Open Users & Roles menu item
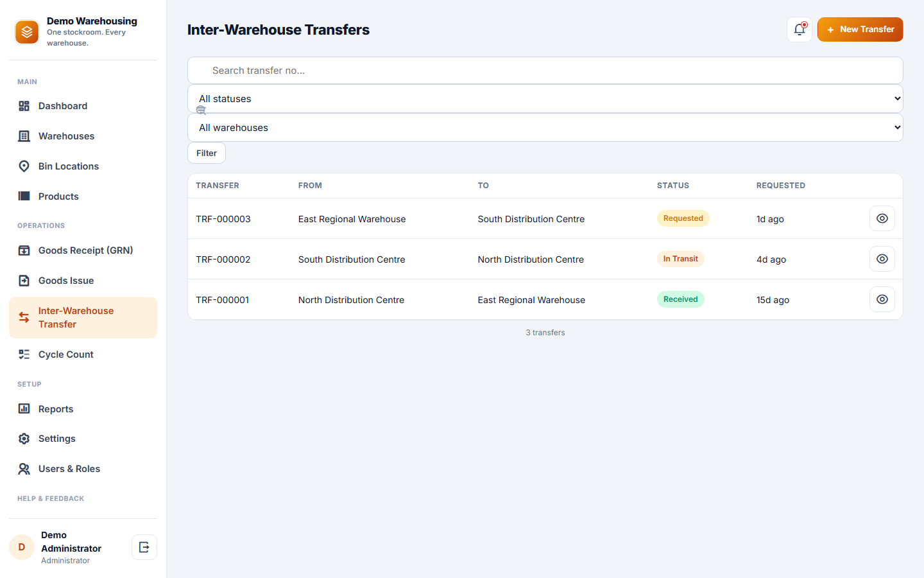The image size is (924, 578). click(83, 469)
